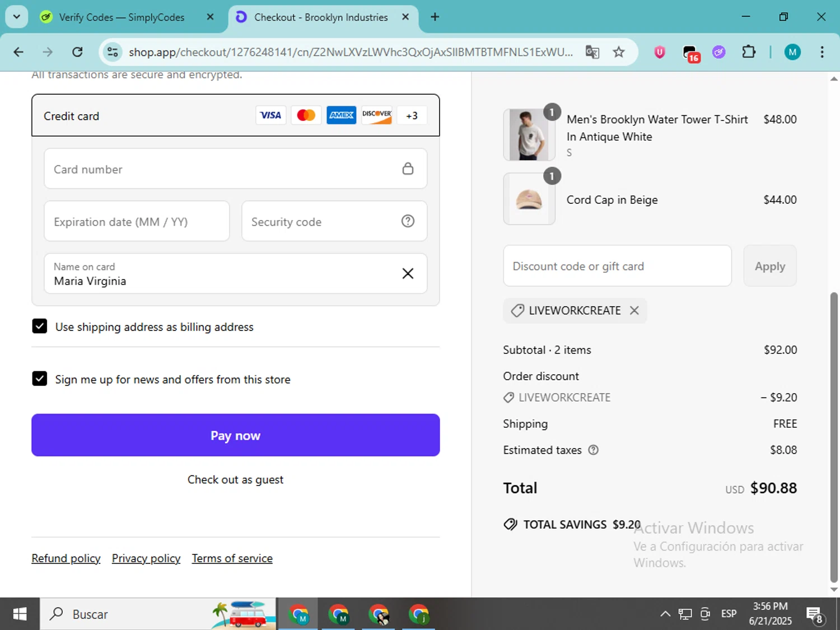Click the Estimated taxes info icon
The width and height of the screenshot is (840, 630).
[594, 450]
